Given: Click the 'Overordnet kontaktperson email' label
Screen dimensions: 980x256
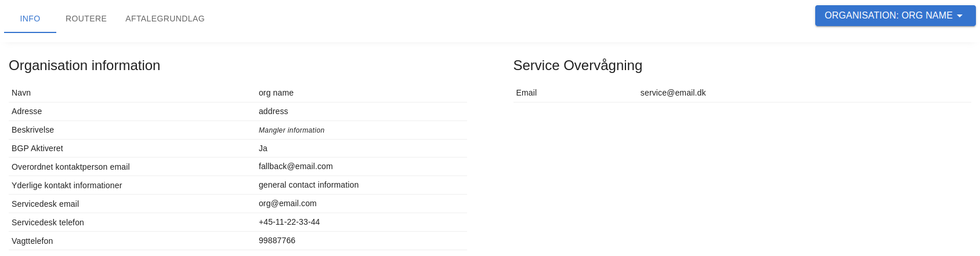Looking at the screenshot, I should point(71,167).
